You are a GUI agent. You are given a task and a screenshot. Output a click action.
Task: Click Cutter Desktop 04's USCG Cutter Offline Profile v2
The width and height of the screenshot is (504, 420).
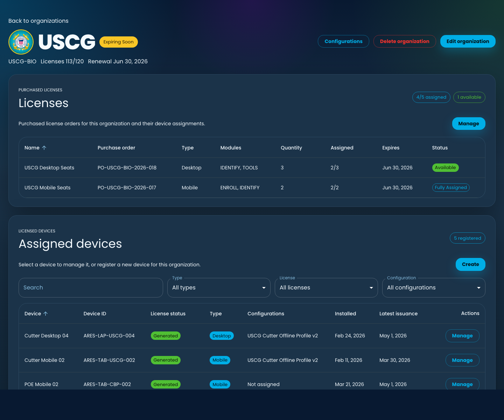tap(282, 336)
